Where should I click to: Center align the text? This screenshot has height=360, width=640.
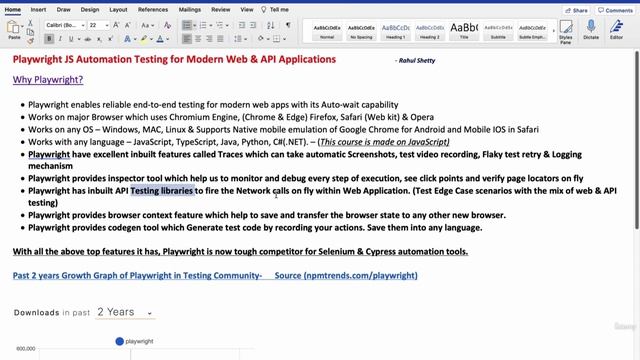tap(198, 39)
